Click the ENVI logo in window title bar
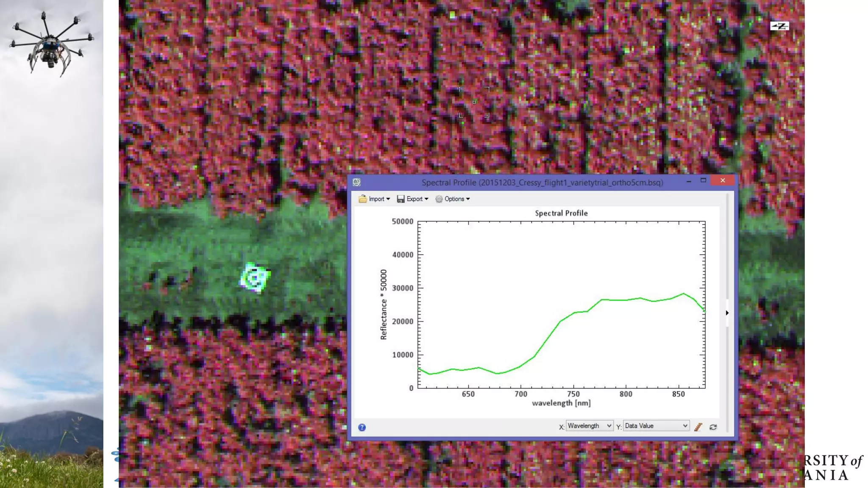 coord(356,182)
